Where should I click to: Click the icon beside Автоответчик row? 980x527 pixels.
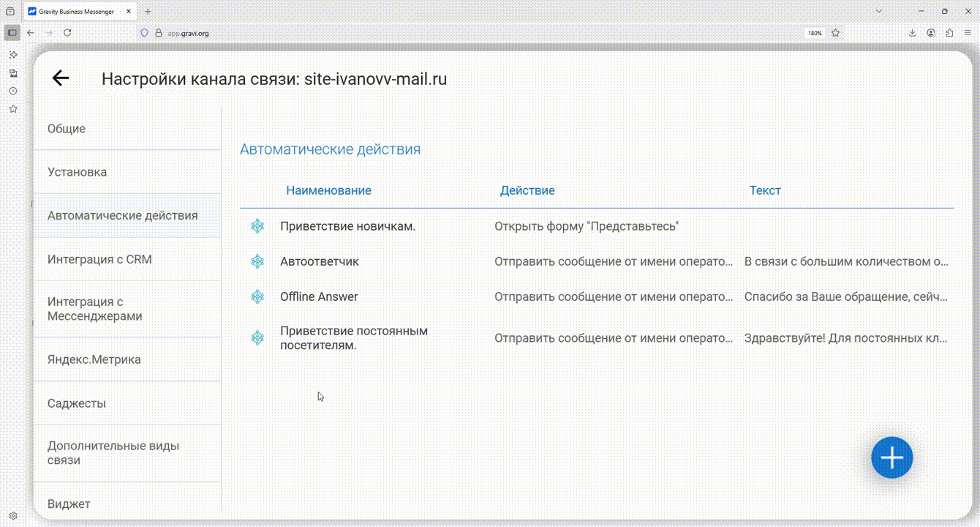257,261
